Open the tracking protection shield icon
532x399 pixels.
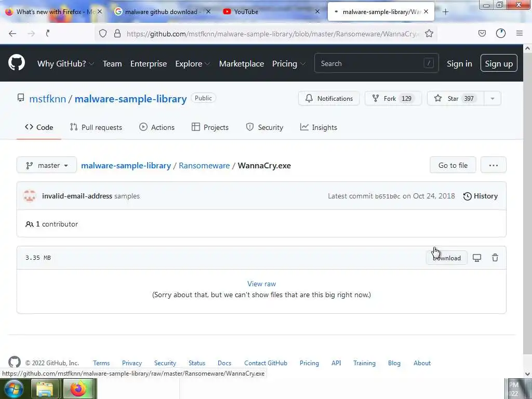pos(103,33)
